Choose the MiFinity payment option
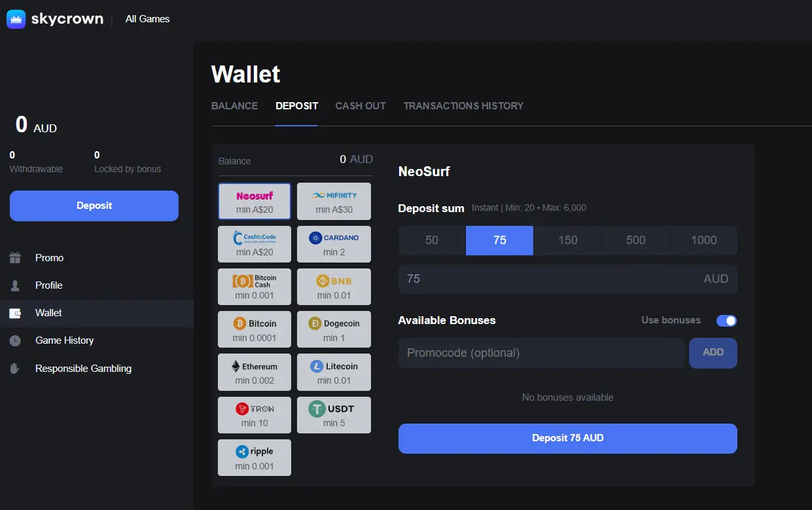 tap(334, 202)
